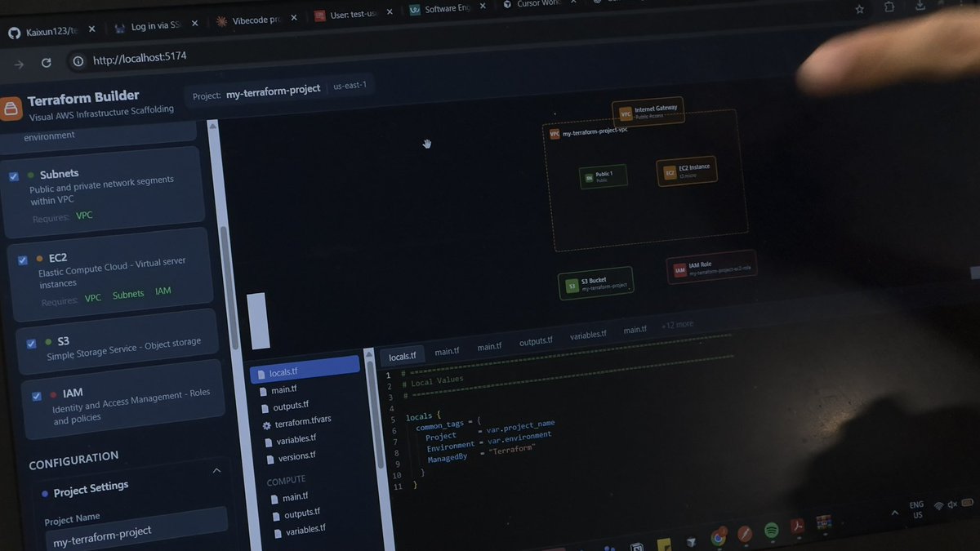
Task: Switch to the Vibecode browser tab
Action: pyautogui.click(x=257, y=20)
